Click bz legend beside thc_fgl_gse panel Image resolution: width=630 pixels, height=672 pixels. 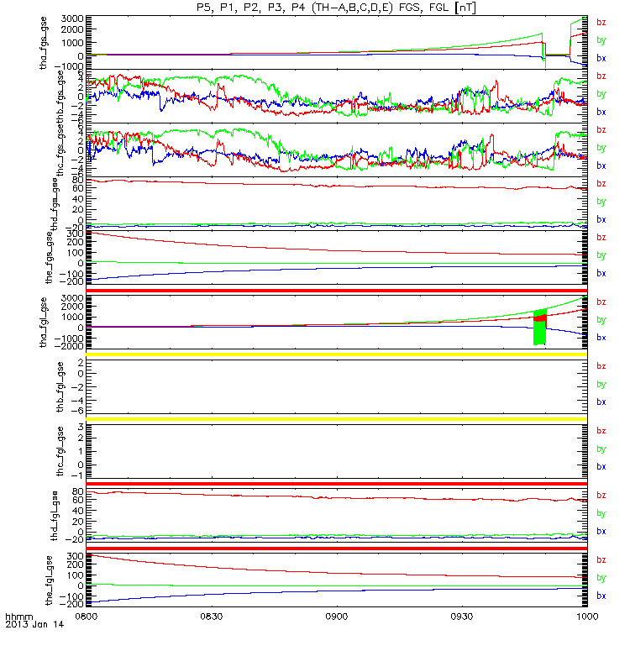tap(601, 431)
